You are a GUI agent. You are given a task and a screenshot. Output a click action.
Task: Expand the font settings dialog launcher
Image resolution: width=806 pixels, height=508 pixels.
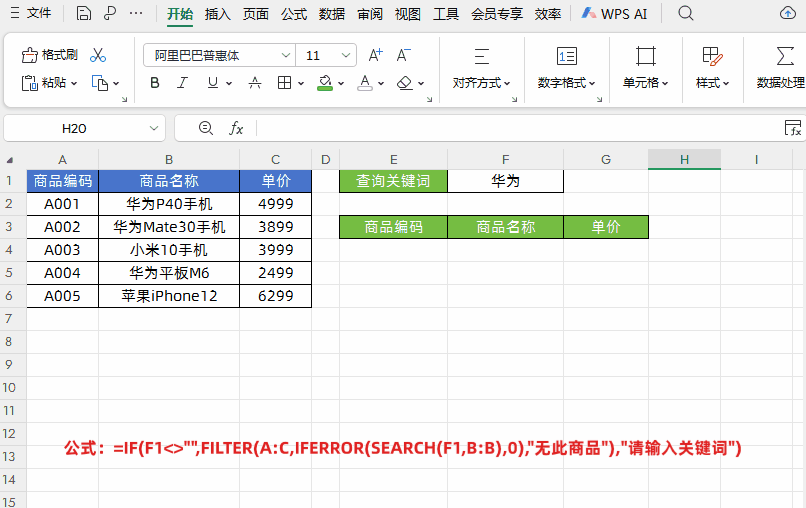click(x=429, y=100)
